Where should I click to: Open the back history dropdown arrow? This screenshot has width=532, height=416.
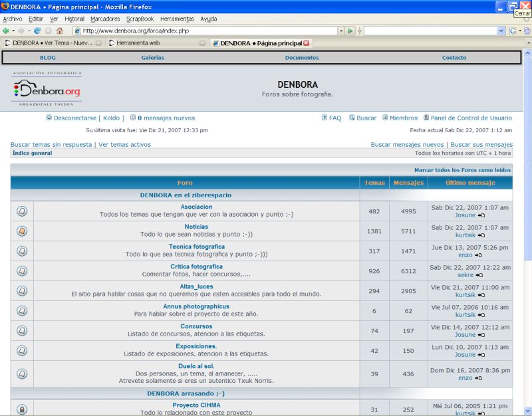coord(13,31)
